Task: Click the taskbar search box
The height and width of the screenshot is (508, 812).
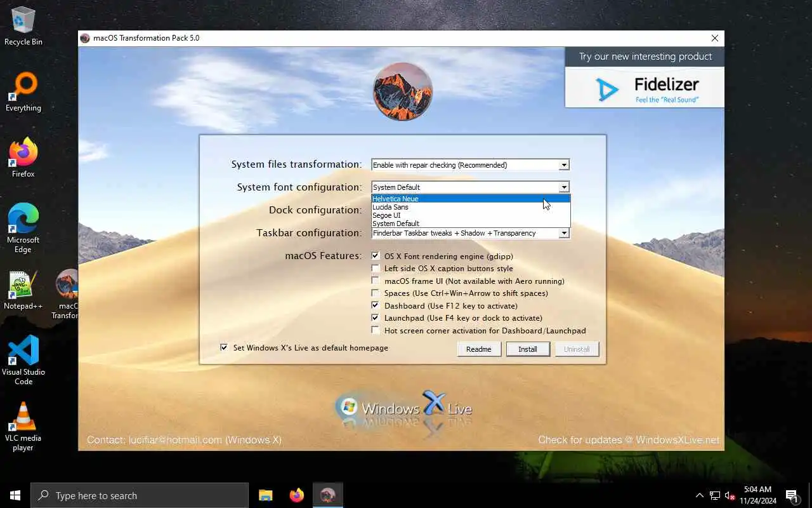Action: (x=140, y=495)
